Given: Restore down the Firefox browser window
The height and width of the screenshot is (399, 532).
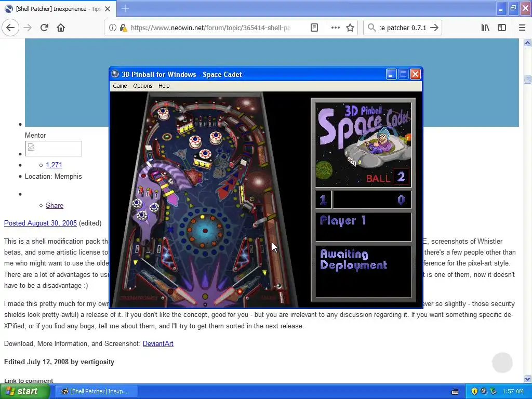Looking at the screenshot, I should [513, 9].
